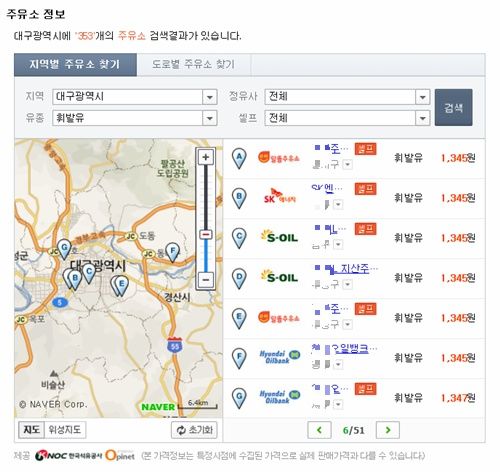Click the map zoom slider handle
The image size is (500, 472).
[206, 235]
